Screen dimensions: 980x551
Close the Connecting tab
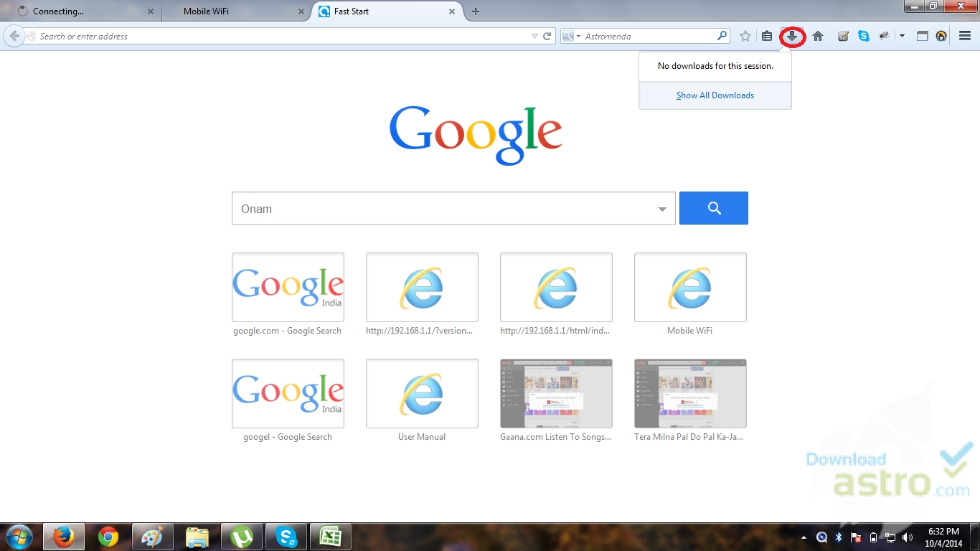pos(150,11)
